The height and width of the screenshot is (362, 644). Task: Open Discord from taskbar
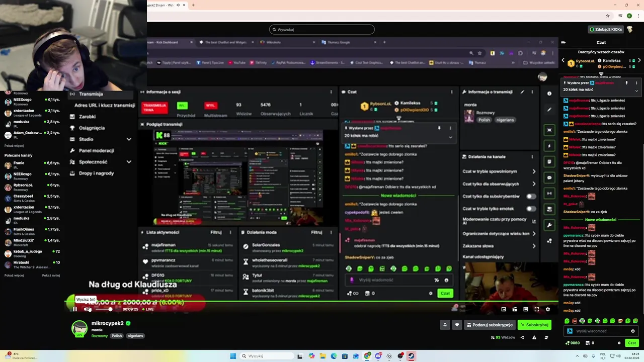coord(378,356)
